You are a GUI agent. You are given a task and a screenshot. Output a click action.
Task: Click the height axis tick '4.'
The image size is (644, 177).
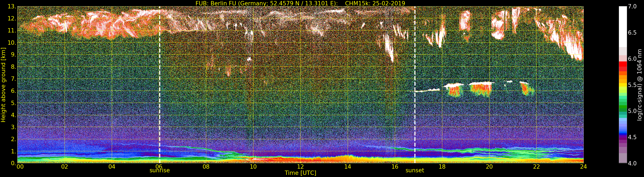pos(13,115)
